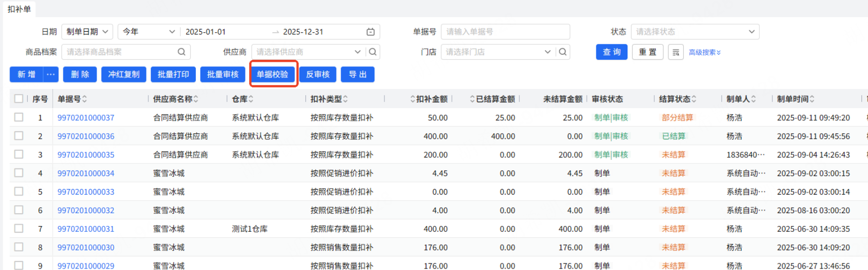Expand 高级搜索 advanced search
The image size is (868, 270).
tap(704, 52)
